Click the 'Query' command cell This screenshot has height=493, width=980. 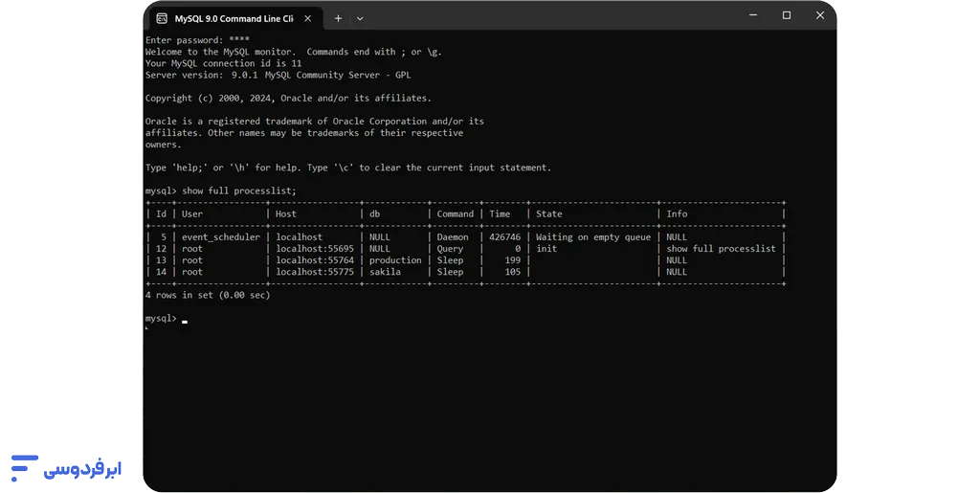point(450,249)
